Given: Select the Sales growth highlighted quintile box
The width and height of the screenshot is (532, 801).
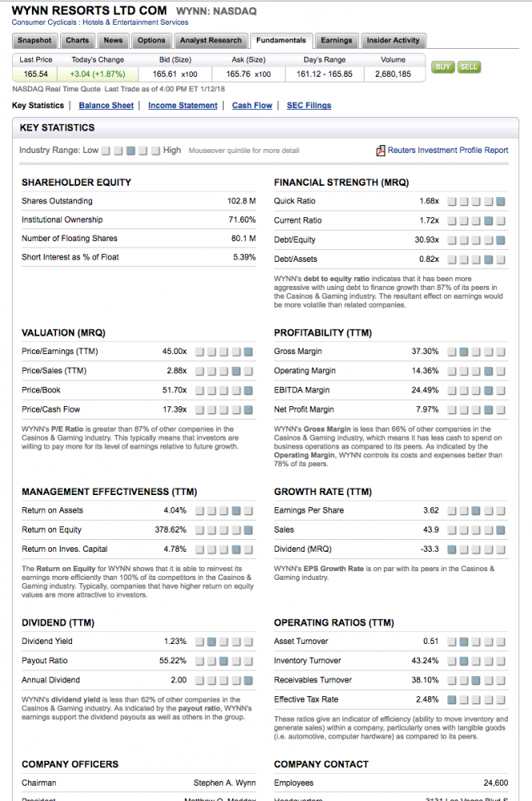Looking at the screenshot, I should [500, 529].
